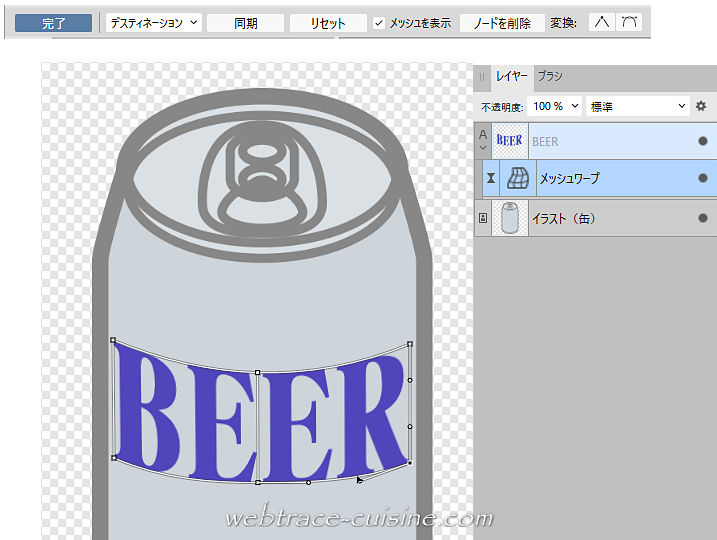The height and width of the screenshot is (540, 717).
Task: Click the ノードを削除 button
Action: (x=502, y=23)
